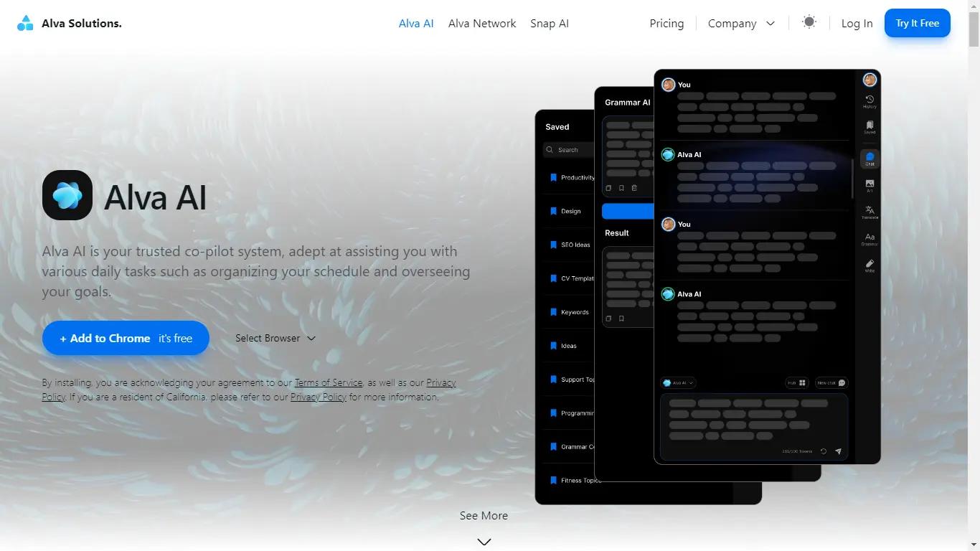This screenshot has height=551, width=980.
Task: Click the Saved panel heading
Action: (x=557, y=127)
